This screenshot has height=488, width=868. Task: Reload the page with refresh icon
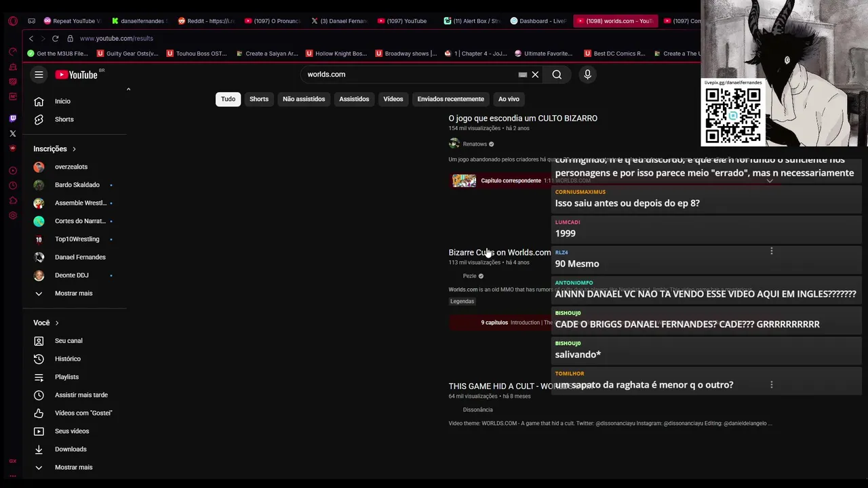coord(55,39)
